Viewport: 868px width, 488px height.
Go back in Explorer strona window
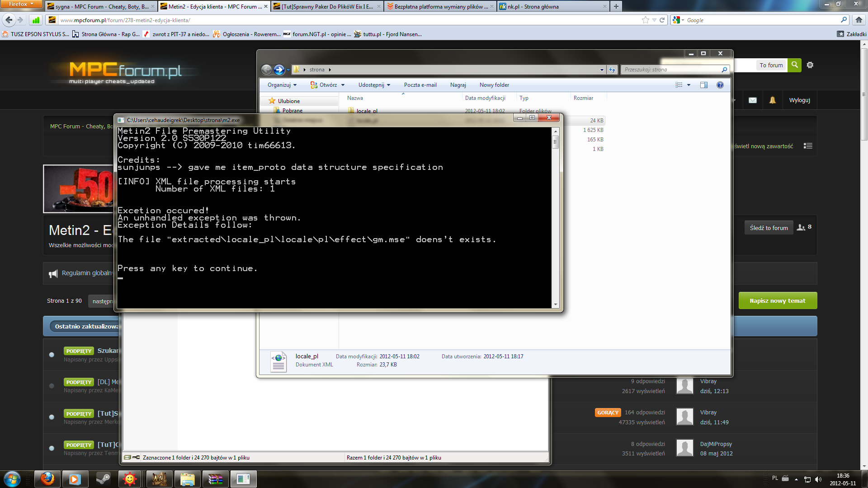pyautogui.click(x=266, y=70)
